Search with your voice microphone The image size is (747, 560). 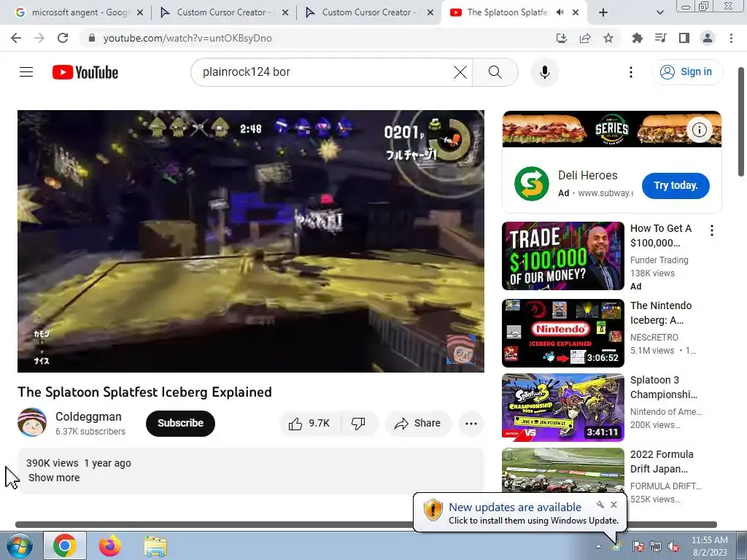click(x=544, y=72)
